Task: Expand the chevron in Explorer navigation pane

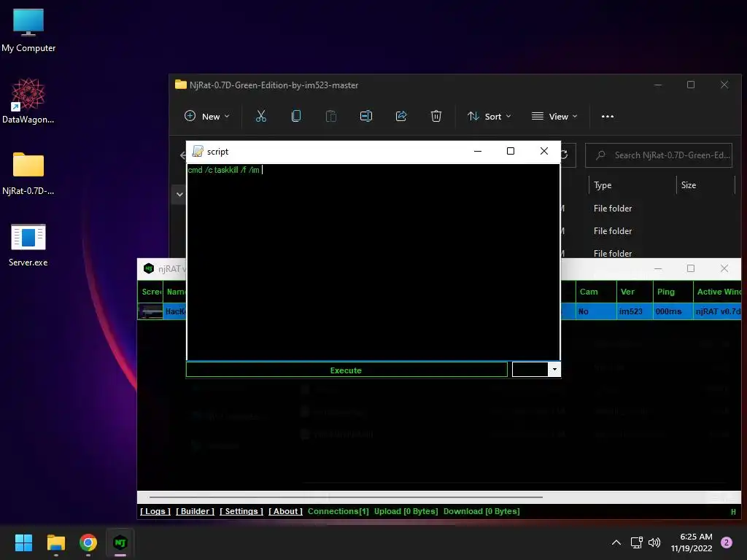Action: (179, 194)
